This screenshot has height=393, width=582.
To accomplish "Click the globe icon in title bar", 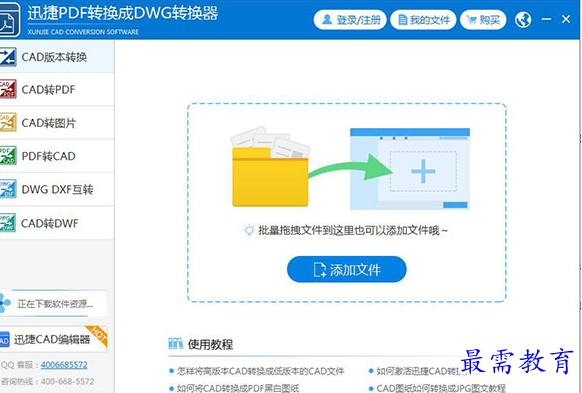I will click(x=523, y=20).
